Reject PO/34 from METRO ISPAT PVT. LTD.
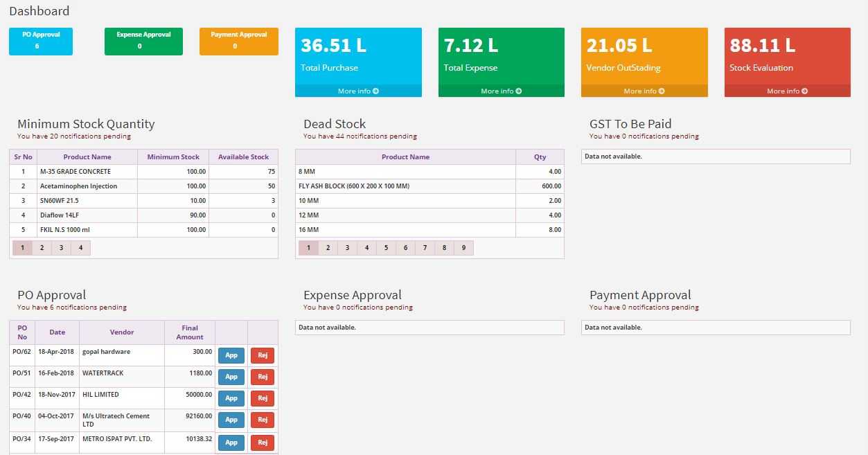Image resolution: width=868 pixels, height=455 pixels. (x=262, y=442)
